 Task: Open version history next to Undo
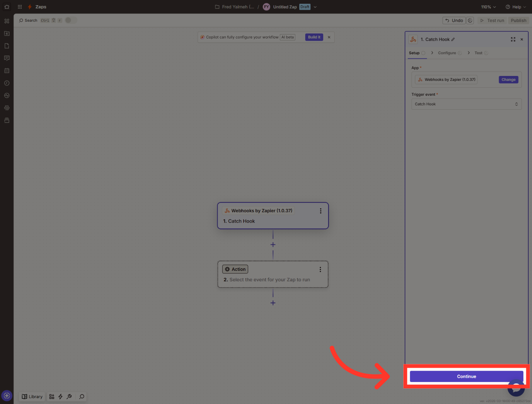pos(470,21)
